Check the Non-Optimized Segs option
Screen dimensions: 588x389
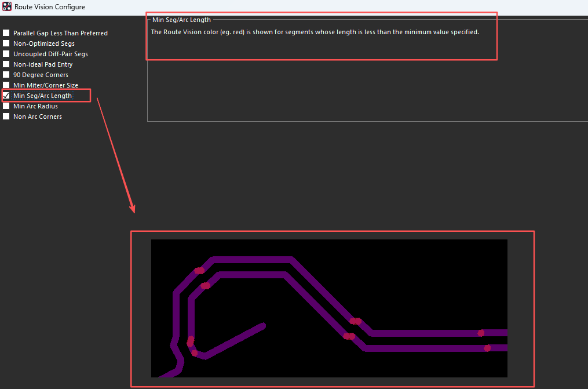tap(6, 43)
